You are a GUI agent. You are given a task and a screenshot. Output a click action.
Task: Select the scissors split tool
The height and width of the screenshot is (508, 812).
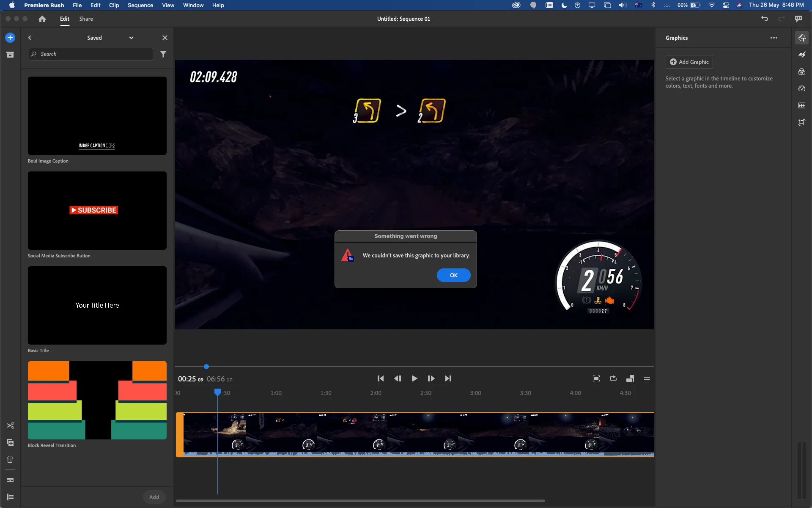10,425
